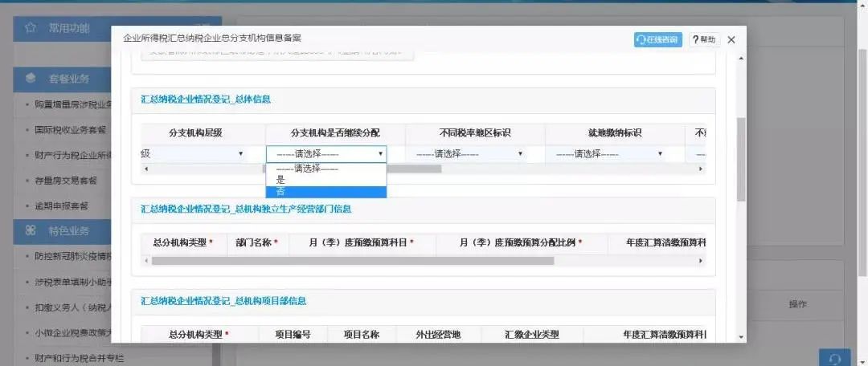868x366 pixels.
Task: Close the 总分支机构信息备案 dialog
Action: pyautogui.click(x=731, y=39)
